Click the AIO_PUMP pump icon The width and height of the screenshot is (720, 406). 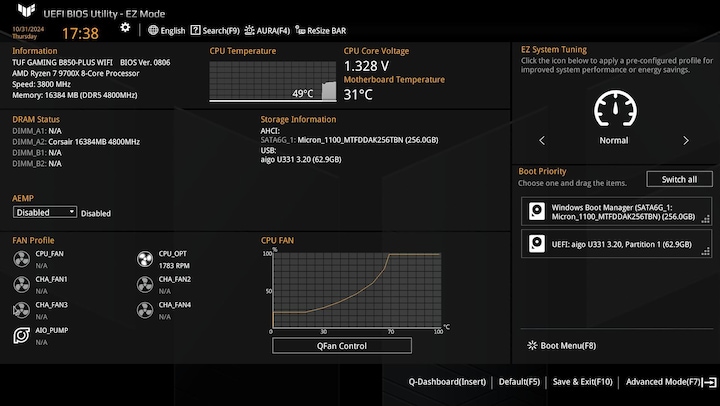pos(22,336)
